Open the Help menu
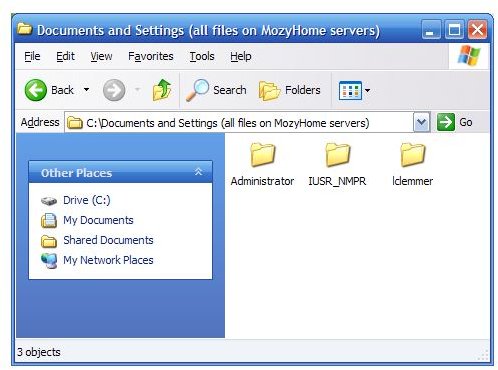 click(241, 56)
